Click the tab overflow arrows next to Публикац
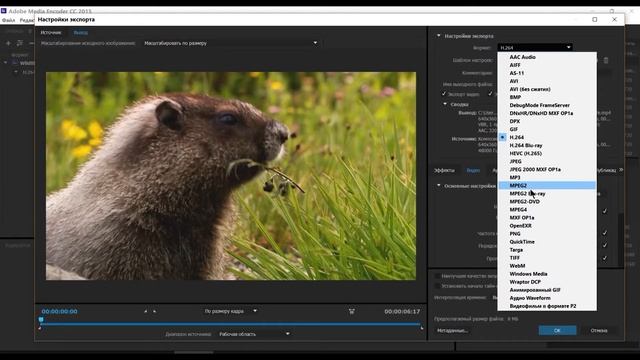Image resolution: width=640 pixels, height=360 pixels. click(621, 170)
